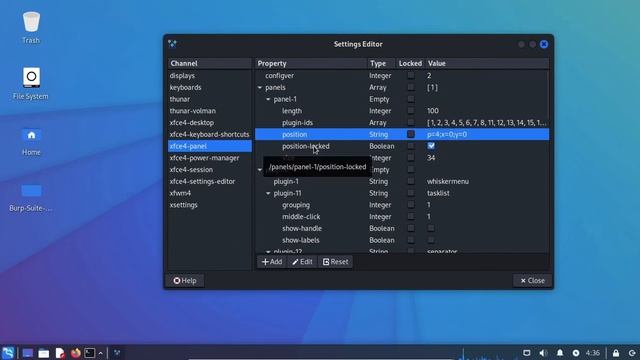Toggle the Locked checkbox in the selected position row
The height and width of the screenshot is (360, 640).
411,134
